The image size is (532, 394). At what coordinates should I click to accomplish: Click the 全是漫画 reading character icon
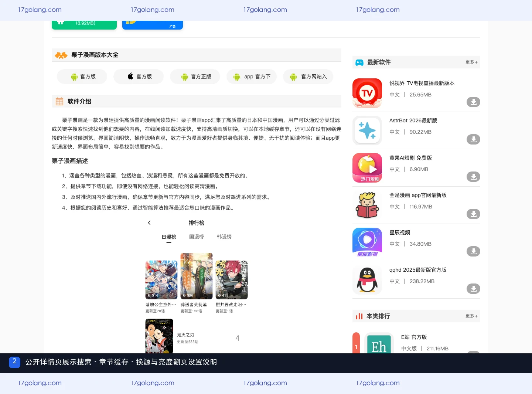pos(367,205)
